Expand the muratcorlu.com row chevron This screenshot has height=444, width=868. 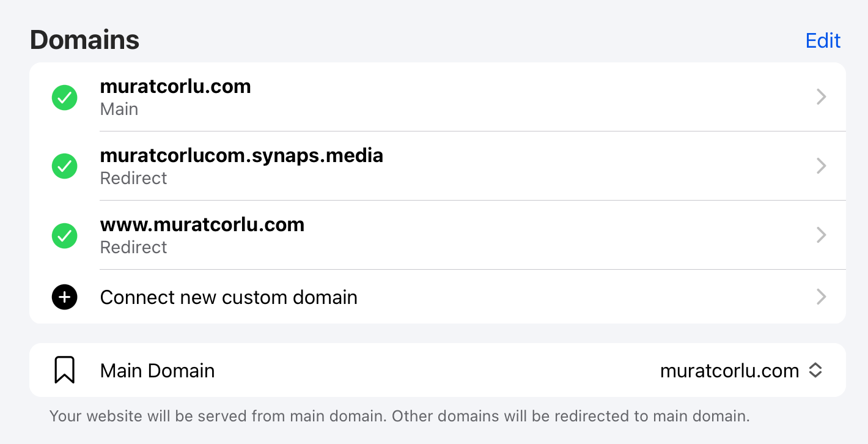click(822, 97)
